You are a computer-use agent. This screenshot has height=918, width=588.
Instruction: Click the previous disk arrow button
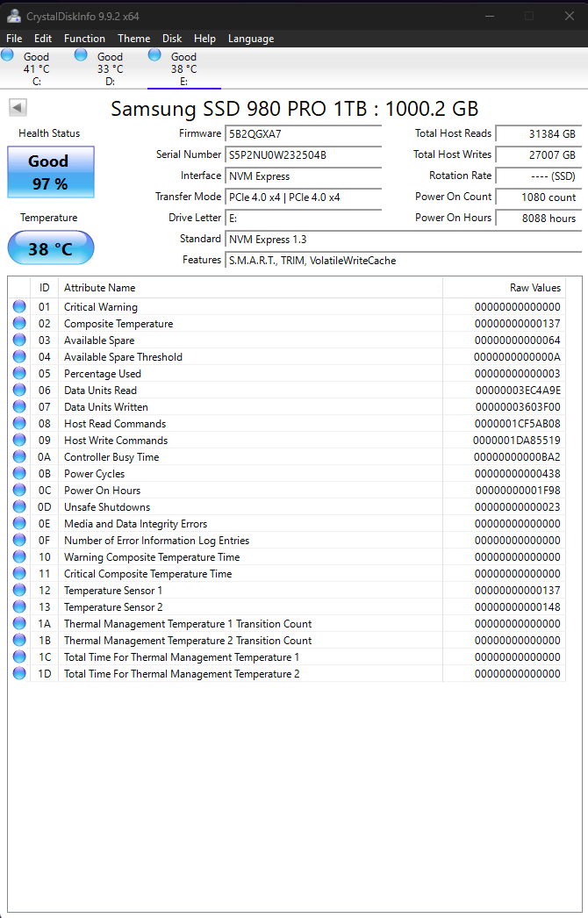pyautogui.click(x=18, y=107)
